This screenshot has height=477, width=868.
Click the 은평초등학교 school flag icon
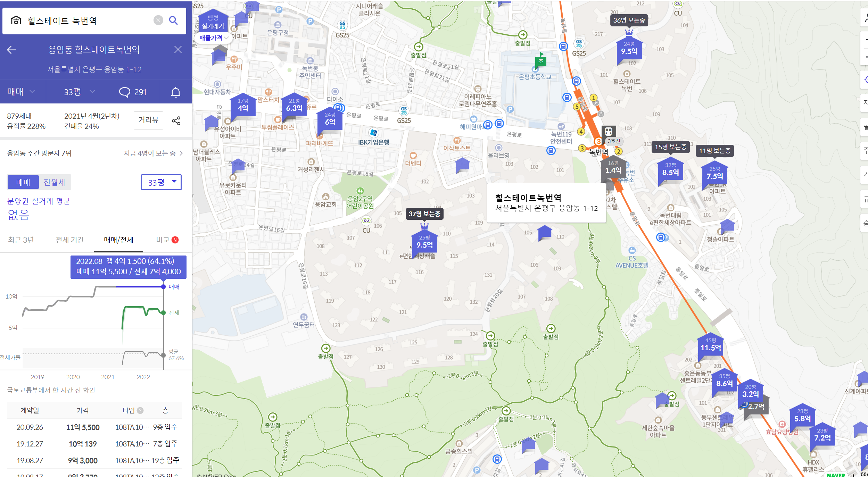pyautogui.click(x=540, y=60)
